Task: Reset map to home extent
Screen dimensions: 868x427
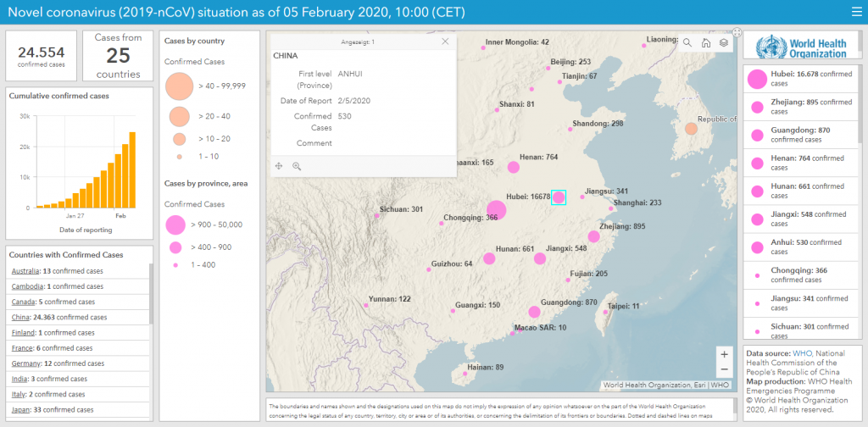Action: coord(706,42)
